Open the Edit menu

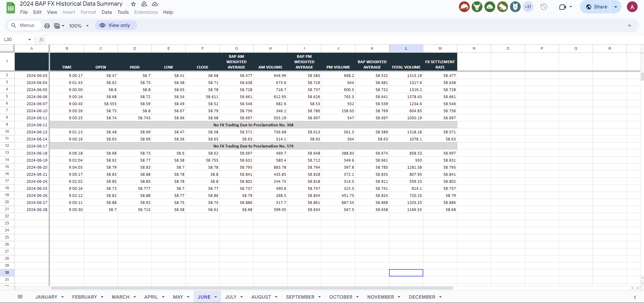37,12
